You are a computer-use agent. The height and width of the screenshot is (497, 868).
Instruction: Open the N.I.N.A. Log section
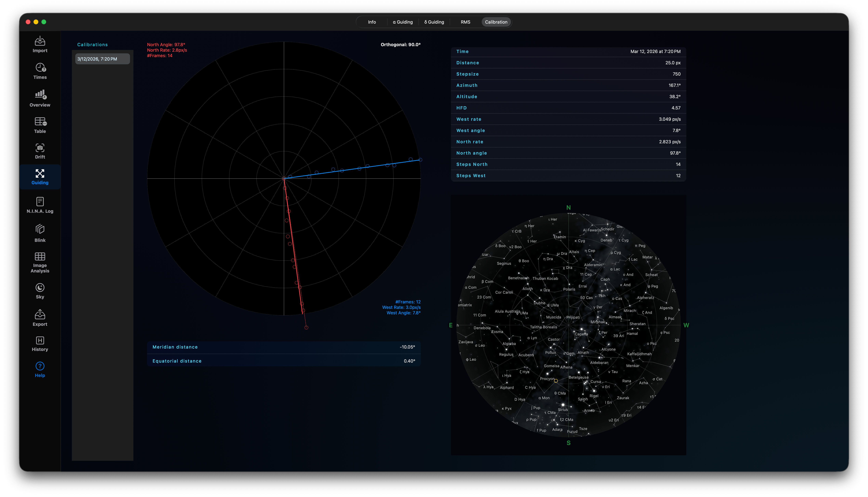tap(40, 205)
